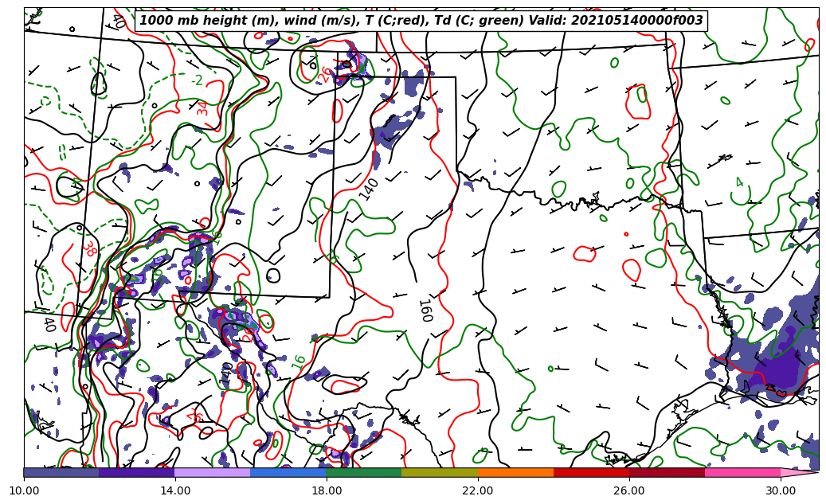The width and height of the screenshot is (826, 504).
Task: Pick the olive 20–22 colorbar segment
Action: (440, 472)
